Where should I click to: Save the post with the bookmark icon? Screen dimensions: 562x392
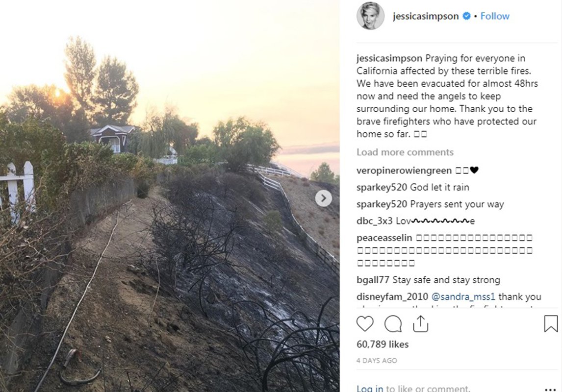551,323
